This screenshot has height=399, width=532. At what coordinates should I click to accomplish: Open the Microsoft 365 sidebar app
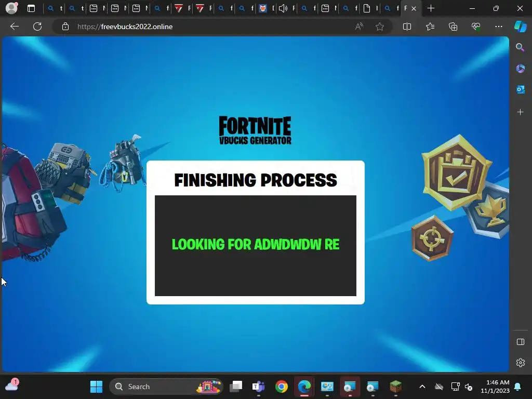[x=520, y=69]
